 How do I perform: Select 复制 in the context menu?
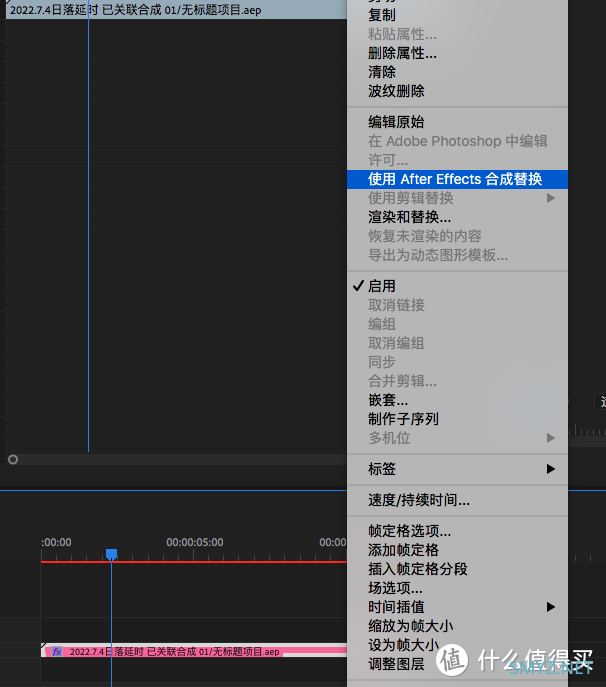pos(457,15)
